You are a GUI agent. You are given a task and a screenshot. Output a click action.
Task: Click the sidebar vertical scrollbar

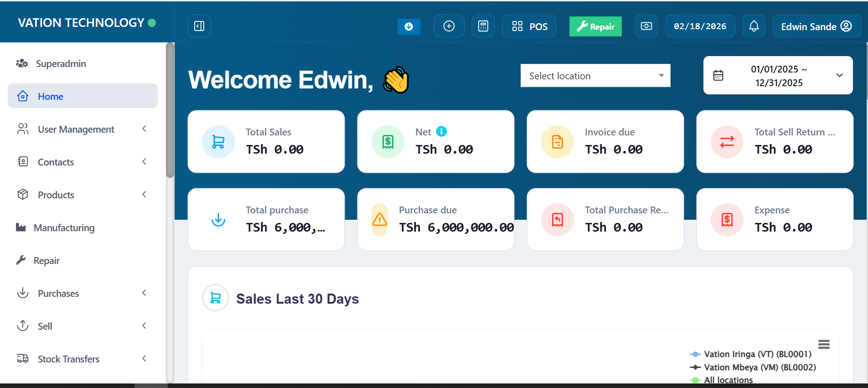point(170,110)
